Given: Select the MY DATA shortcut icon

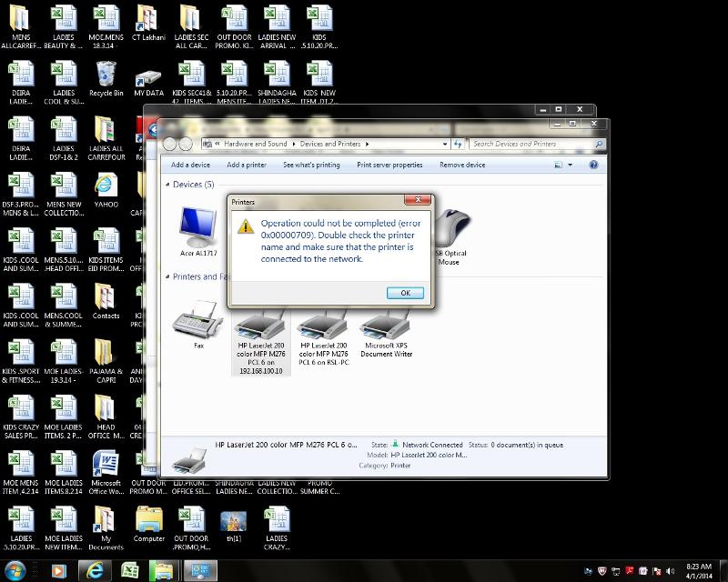Looking at the screenshot, I should coord(148,82).
